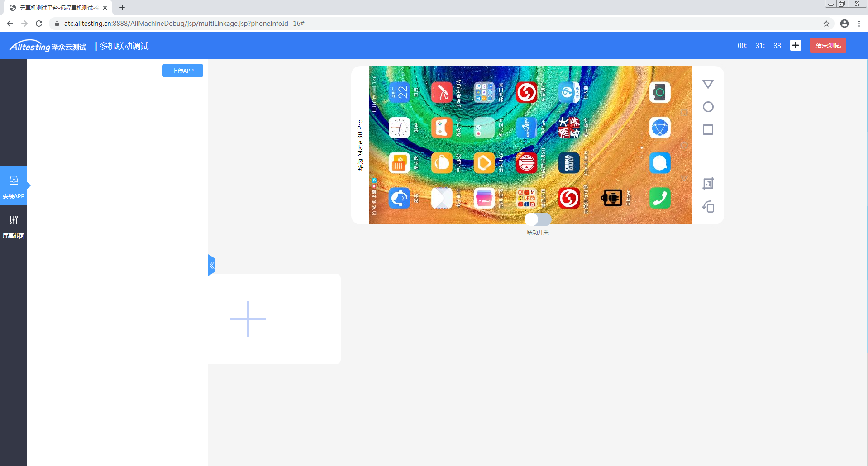Click the home circle button beside phone
This screenshot has width=868, height=466.
point(708,107)
